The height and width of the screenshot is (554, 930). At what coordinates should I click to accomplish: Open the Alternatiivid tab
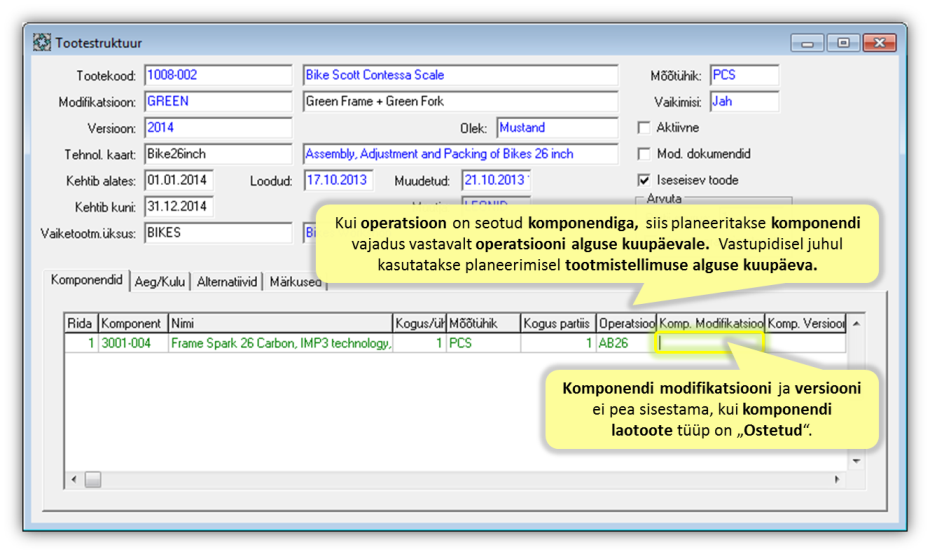[227, 282]
